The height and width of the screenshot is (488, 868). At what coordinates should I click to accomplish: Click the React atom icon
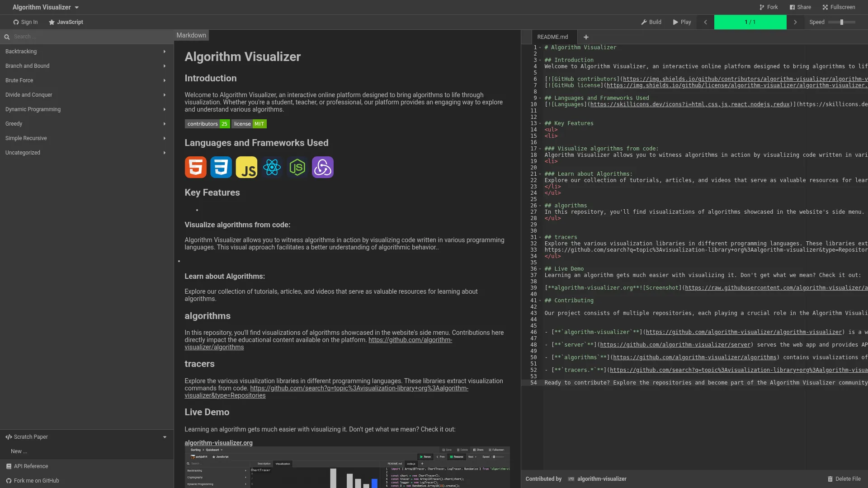272,167
